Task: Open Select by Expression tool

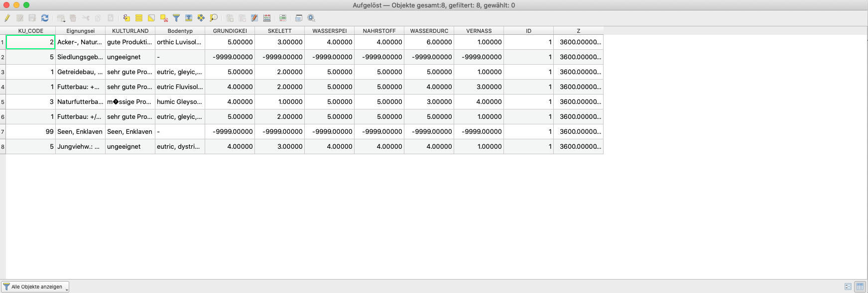Action: (126, 18)
